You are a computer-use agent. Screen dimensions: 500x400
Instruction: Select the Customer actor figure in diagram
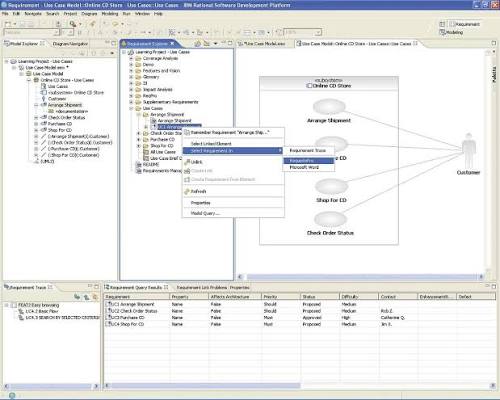point(469,152)
